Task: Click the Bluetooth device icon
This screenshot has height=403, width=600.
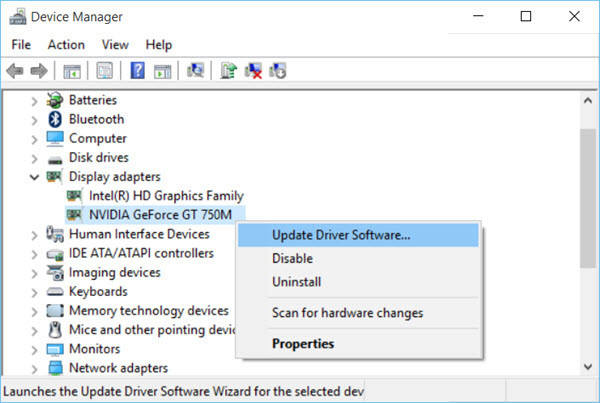Action: click(55, 119)
